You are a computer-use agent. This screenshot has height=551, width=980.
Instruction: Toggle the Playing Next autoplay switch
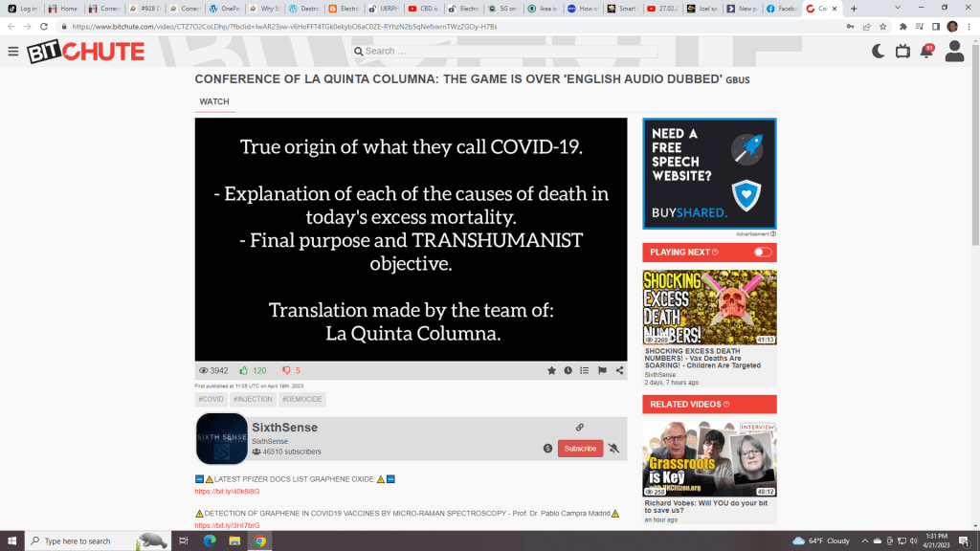click(762, 253)
